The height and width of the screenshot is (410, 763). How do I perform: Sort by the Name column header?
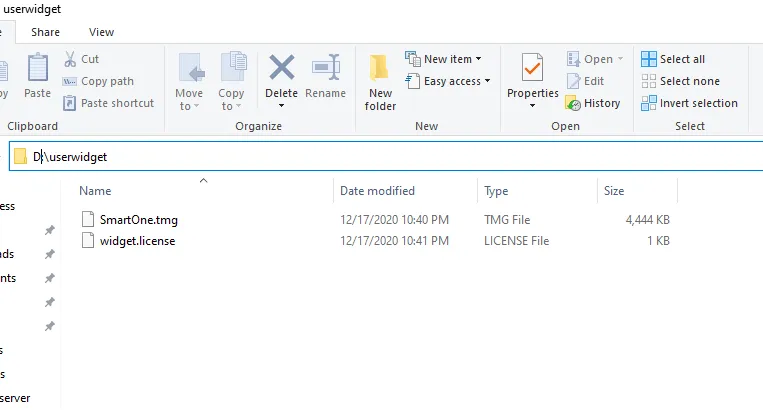[x=95, y=191]
